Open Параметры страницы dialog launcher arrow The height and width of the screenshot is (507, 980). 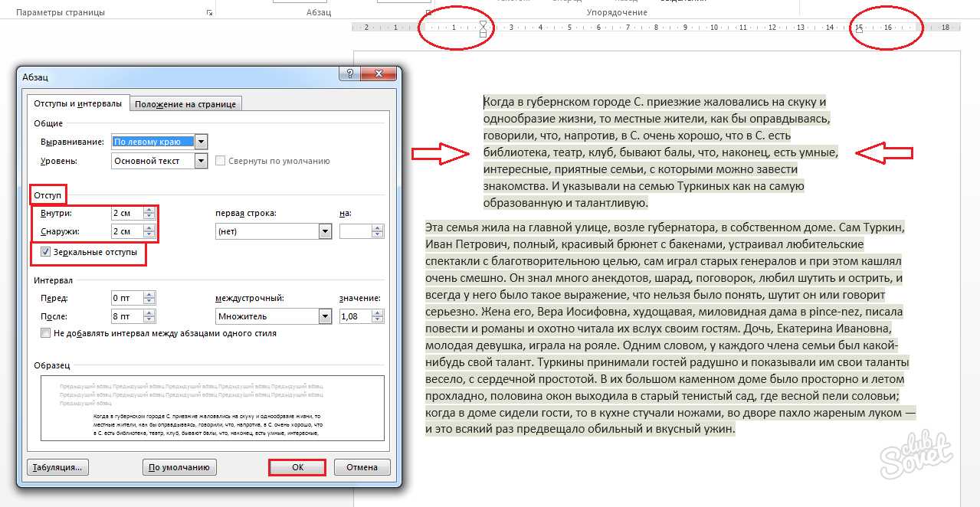208,13
